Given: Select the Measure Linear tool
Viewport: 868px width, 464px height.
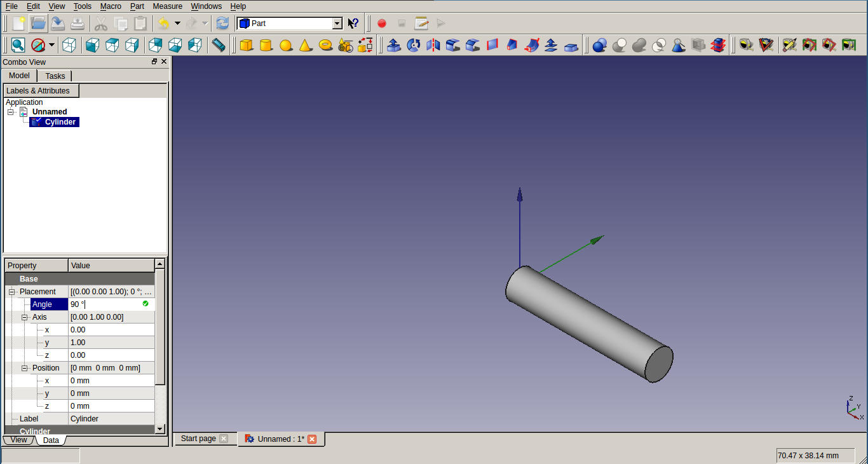Looking at the screenshot, I should tap(747, 45).
